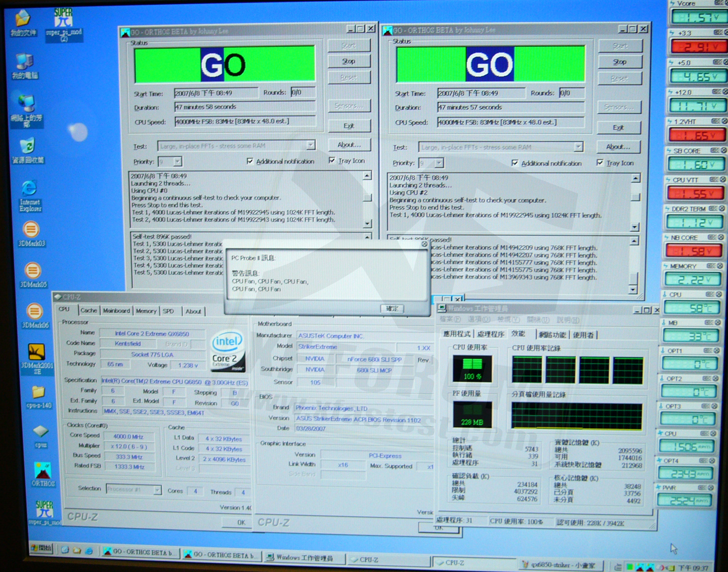The image size is (728, 572).
Task: Open the 資源回收筒 recycle bin
Action: click(27, 150)
